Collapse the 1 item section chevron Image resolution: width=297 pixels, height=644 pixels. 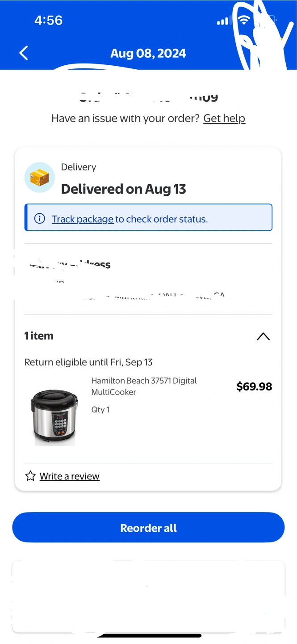pyautogui.click(x=263, y=336)
